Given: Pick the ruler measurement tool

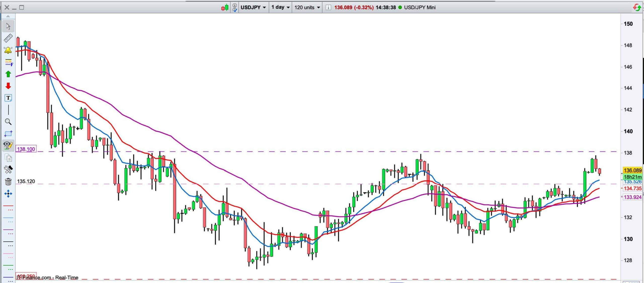Looking at the screenshot, I should coord(8,38).
